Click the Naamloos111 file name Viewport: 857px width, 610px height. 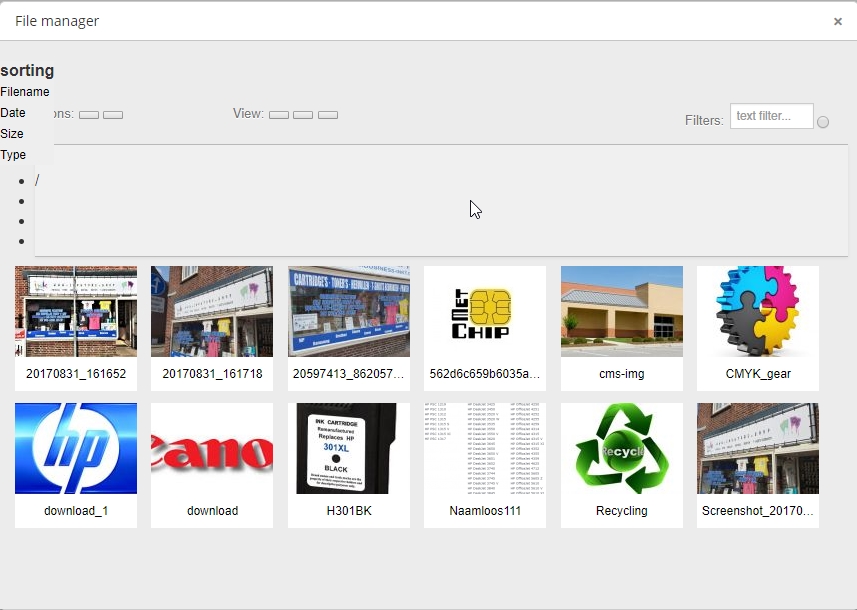pyautogui.click(x=485, y=511)
